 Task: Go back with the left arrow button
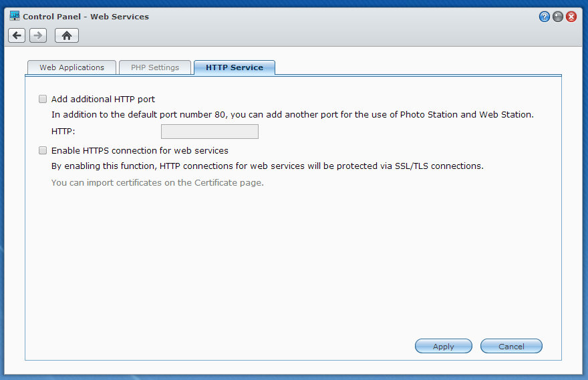pyautogui.click(x=17, y=35)
